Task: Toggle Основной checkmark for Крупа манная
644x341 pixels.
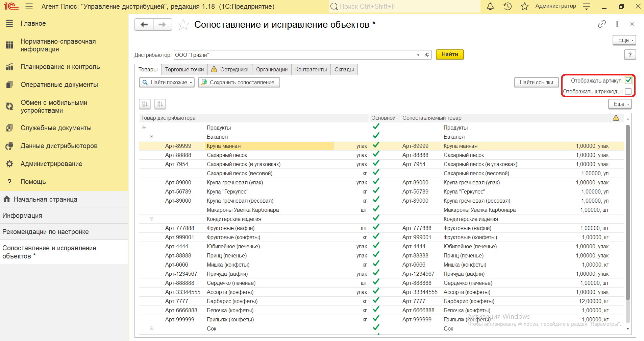Action: 376,145
